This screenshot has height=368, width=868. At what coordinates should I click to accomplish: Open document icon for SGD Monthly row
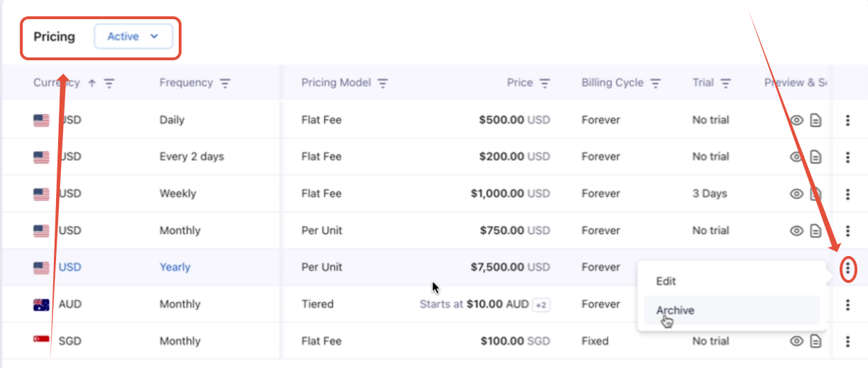click(x=816, y=341)
